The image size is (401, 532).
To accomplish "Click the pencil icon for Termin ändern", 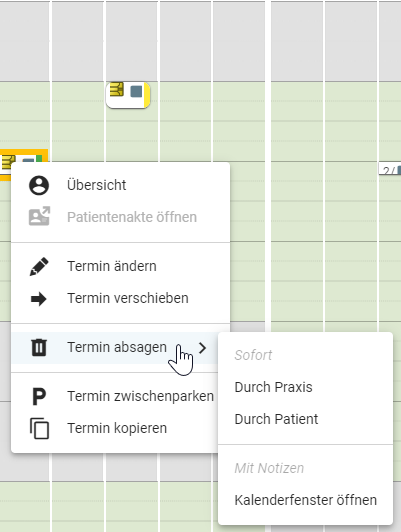I will point(39,266).
